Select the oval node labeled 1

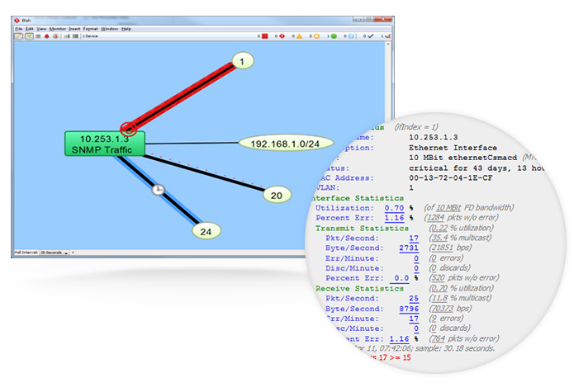point(243,61)
